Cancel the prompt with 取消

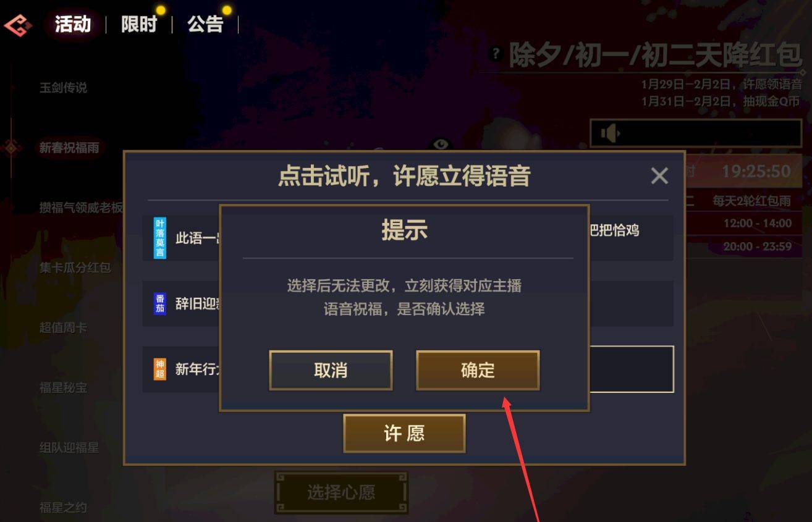(x=331, y=370)
